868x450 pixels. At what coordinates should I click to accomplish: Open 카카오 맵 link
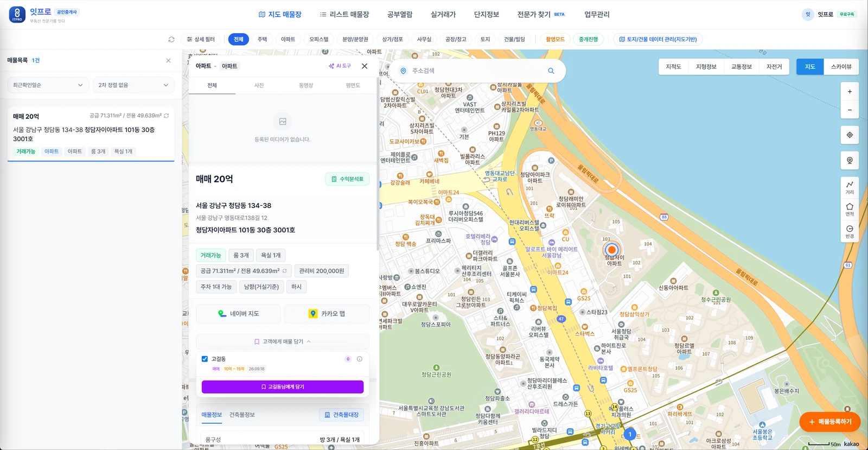(x=327, y=314)
